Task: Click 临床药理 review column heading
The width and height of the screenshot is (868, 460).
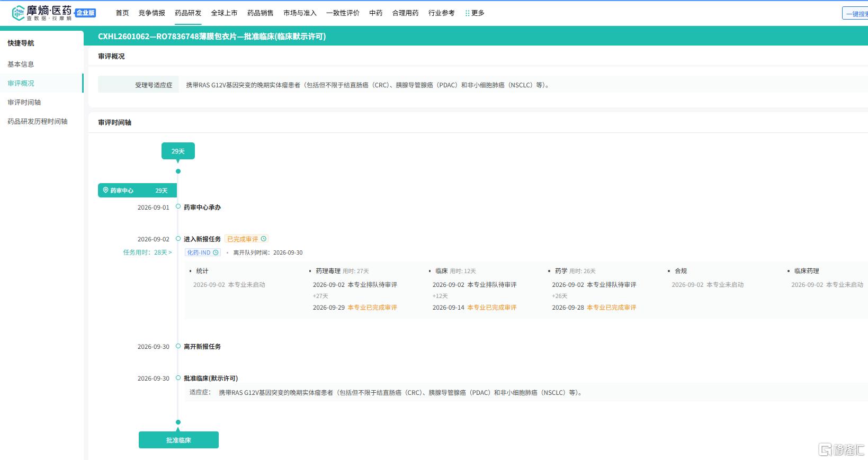Action: click(x=807, y=271)
